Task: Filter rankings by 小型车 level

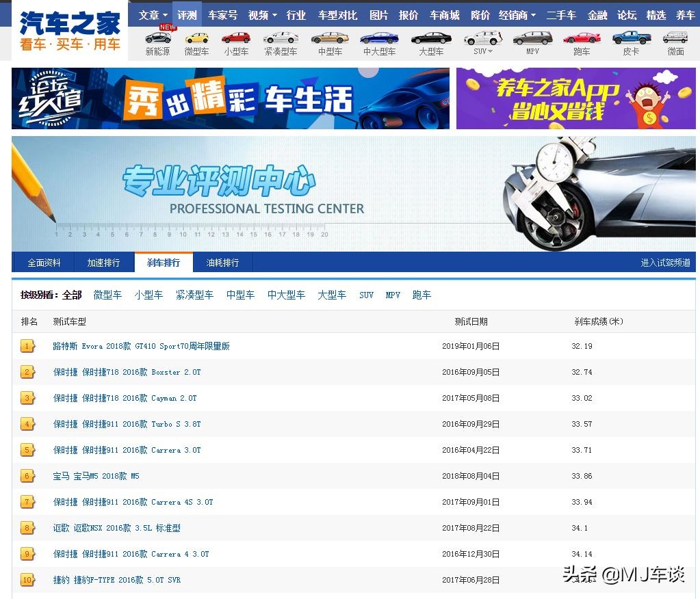Action: click(148, 295)
